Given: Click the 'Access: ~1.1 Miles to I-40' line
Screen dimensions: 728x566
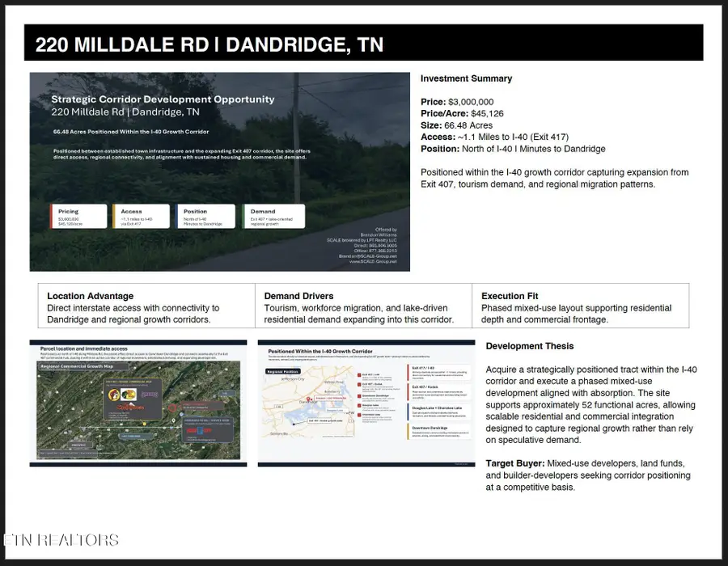Looking at the screenshot, I should [494, 137].
